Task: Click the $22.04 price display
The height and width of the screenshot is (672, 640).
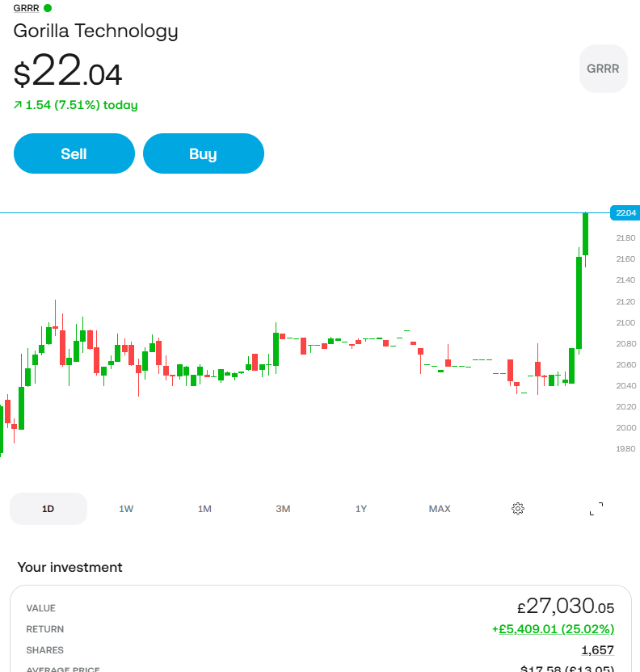Action: [68, 69]
